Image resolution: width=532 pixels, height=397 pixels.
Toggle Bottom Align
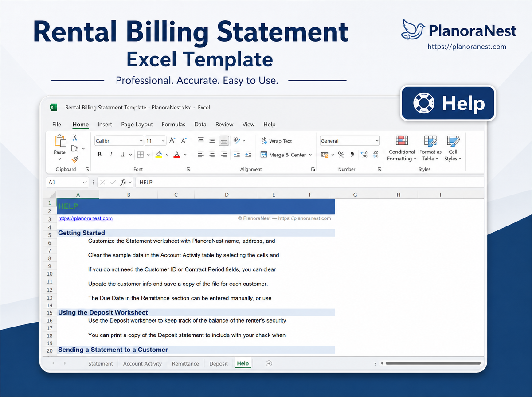tap(224, 140)
